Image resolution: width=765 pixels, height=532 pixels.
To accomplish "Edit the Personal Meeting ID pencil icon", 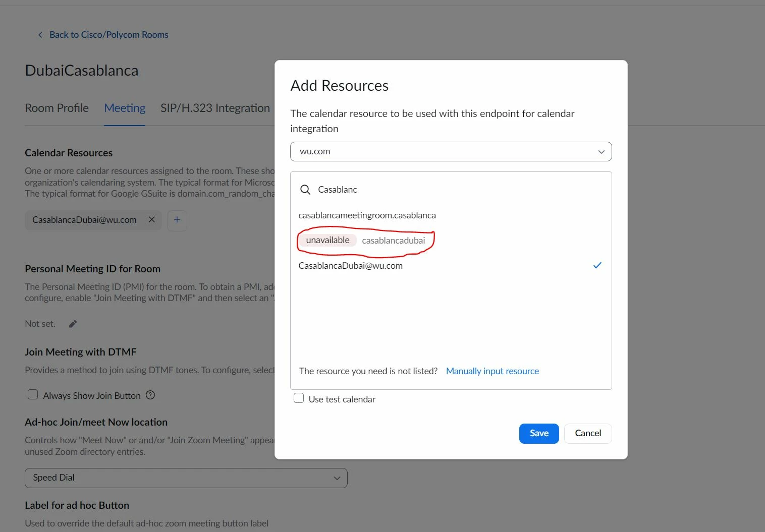I will 73,324.
